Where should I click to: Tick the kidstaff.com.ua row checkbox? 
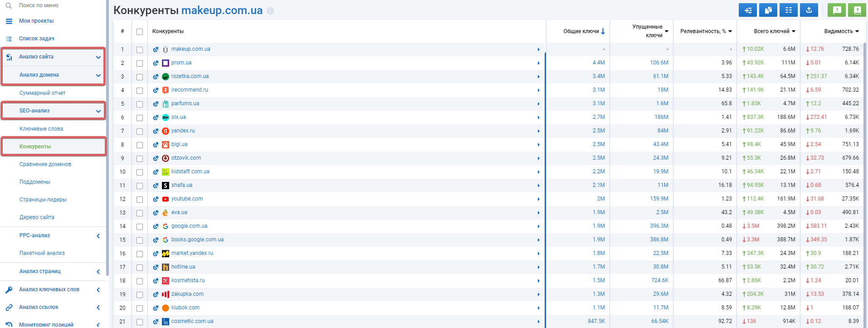140,172
